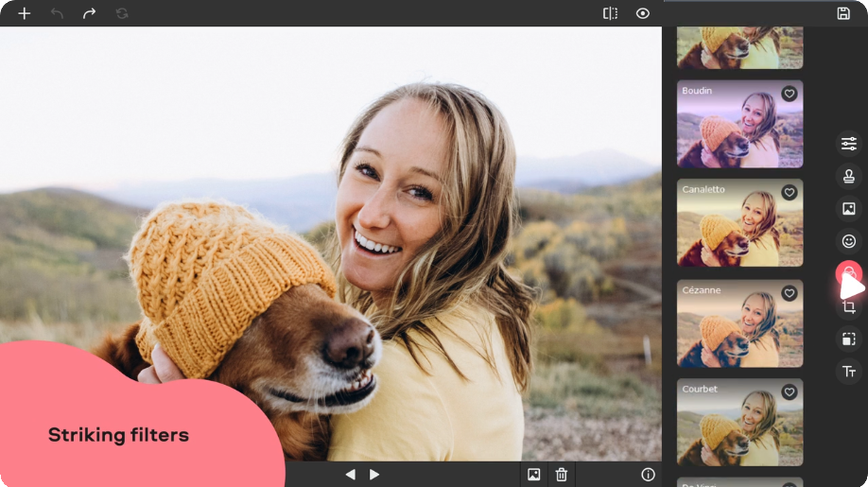Toggle the eye preview of original
868x487 pixels.
click(643, 13)
